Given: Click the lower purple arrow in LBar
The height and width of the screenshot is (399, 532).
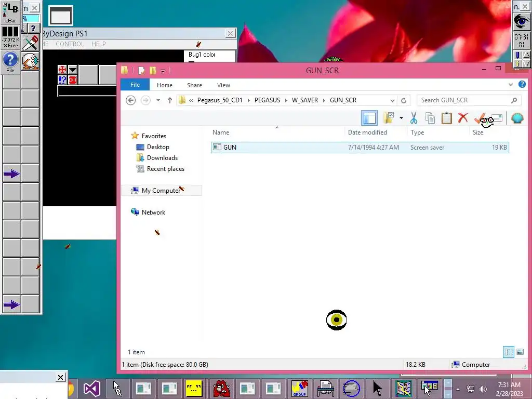Looking at the screenshot, I should [11, 304].
